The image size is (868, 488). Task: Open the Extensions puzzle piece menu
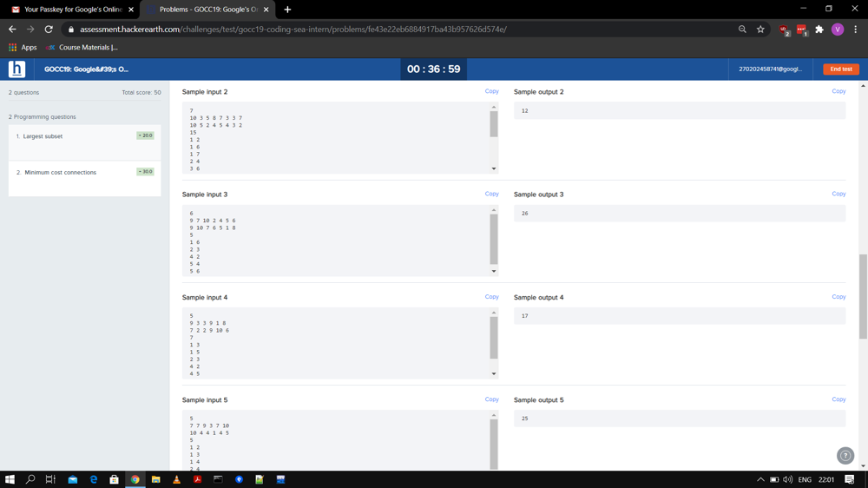click(819, 30)
